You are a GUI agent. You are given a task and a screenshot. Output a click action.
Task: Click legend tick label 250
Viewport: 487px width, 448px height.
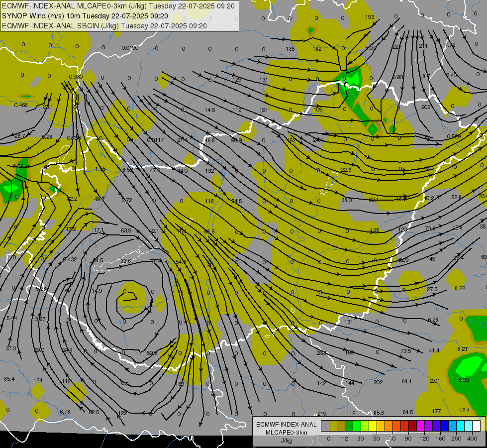456,439
